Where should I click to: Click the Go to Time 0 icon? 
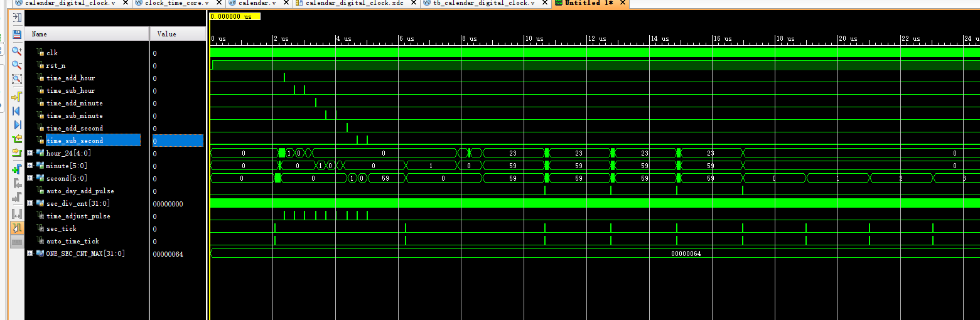17,110
